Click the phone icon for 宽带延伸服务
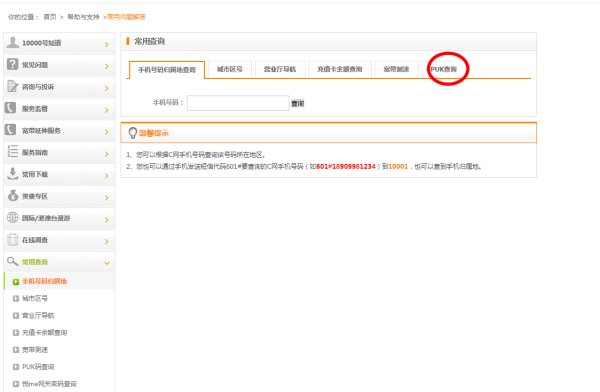 tap(11, 130)
